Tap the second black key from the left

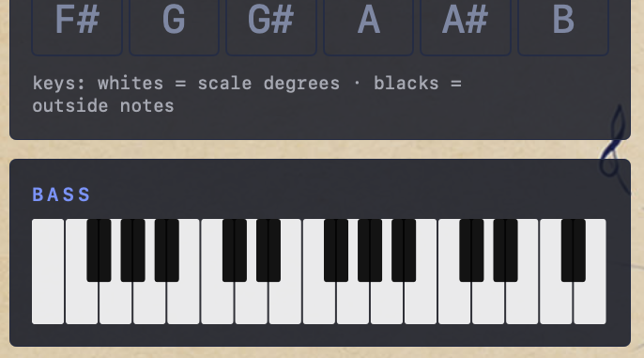point(132,250)
